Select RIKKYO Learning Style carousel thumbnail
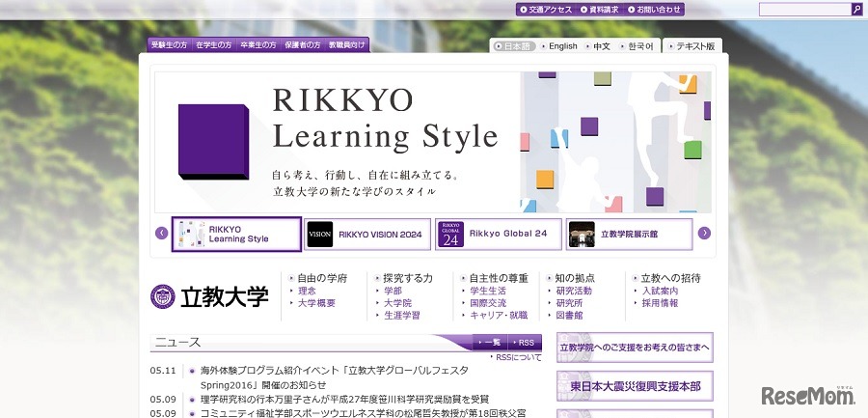Image resolution: width=868 pixels, height=418 pixels. 236,234
